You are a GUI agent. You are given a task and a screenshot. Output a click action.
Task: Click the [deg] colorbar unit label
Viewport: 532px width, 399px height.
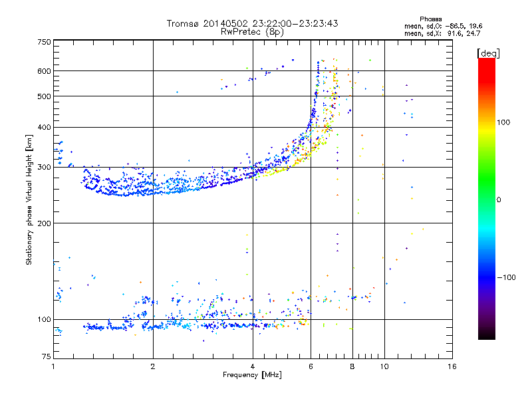coord(488,53)
